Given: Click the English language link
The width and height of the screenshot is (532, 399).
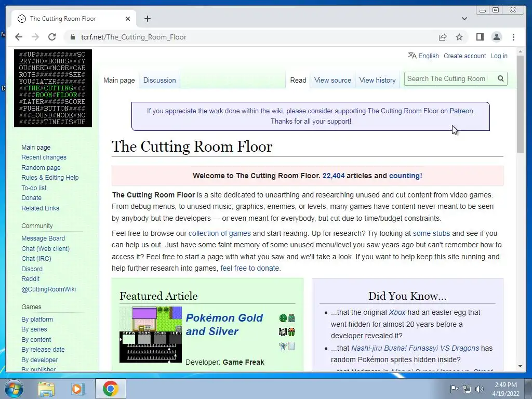Looking at the screenshot, I should pyautogui.click(x=429, y=56).
